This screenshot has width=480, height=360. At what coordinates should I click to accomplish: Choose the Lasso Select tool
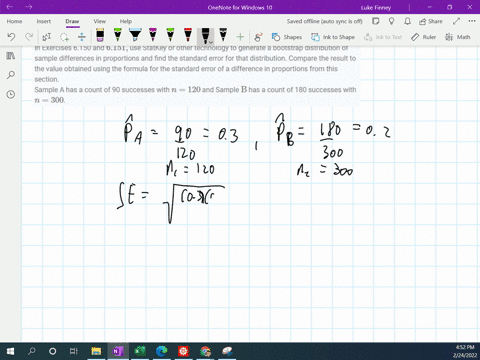tap(64, 37)
